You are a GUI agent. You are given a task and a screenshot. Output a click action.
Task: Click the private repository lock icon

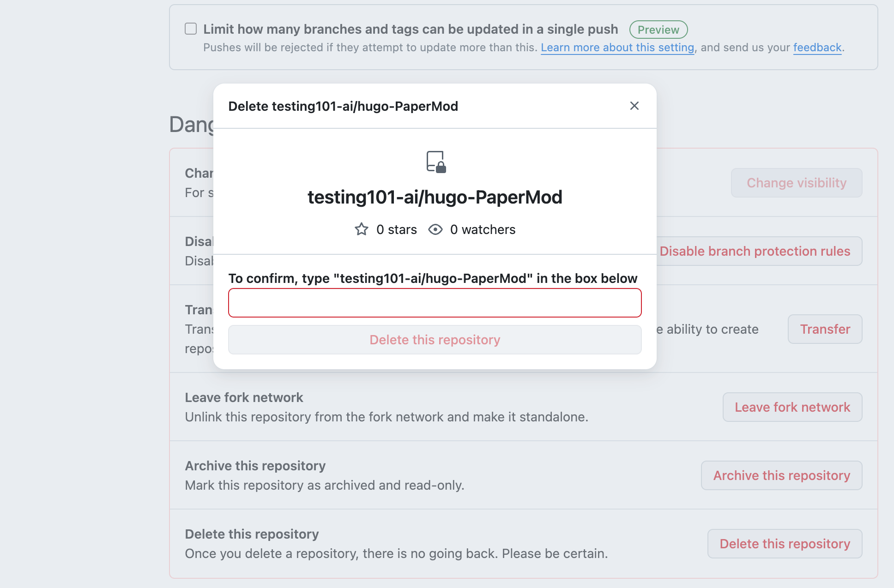[436, 162]
